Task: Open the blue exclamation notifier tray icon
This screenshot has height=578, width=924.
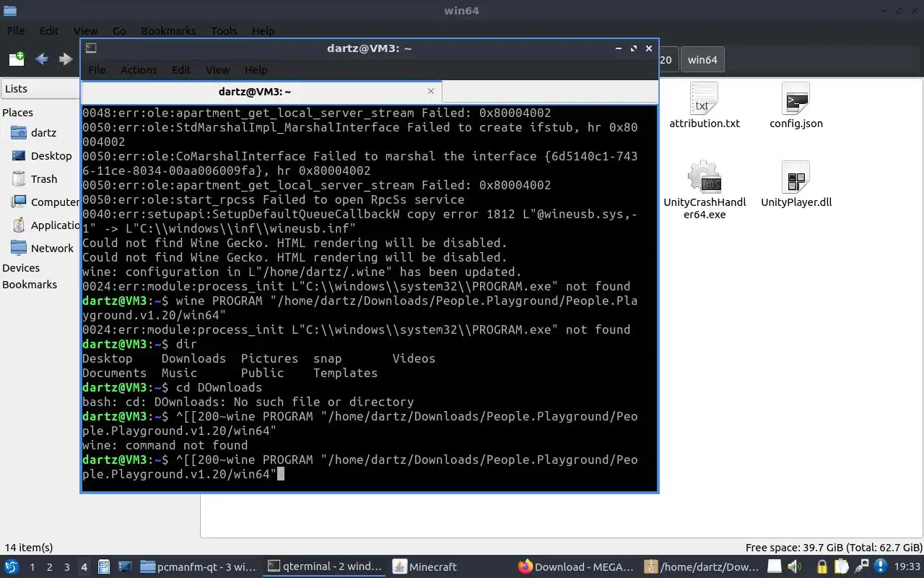Action: [x=881, y=567]
